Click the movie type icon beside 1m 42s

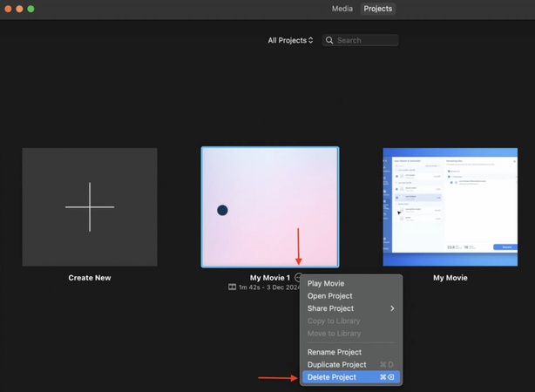(232, 287)
